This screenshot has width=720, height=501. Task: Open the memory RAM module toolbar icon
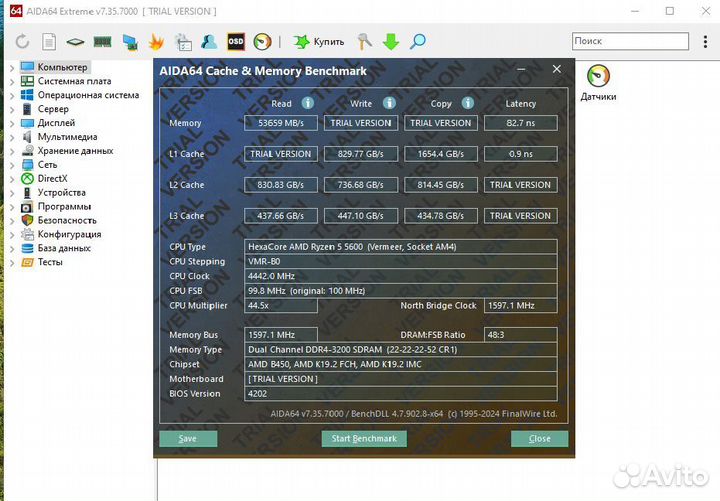coord(102,42)
